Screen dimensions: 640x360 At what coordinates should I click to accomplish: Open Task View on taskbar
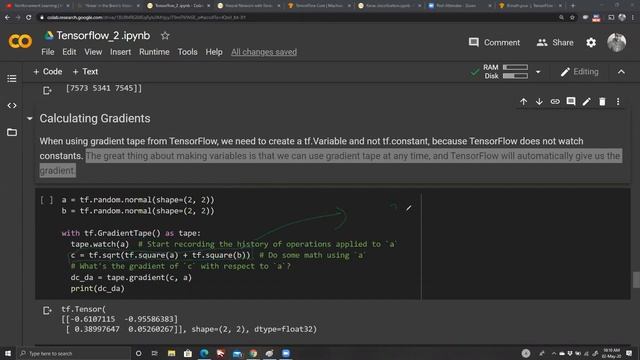click(155, 353)
